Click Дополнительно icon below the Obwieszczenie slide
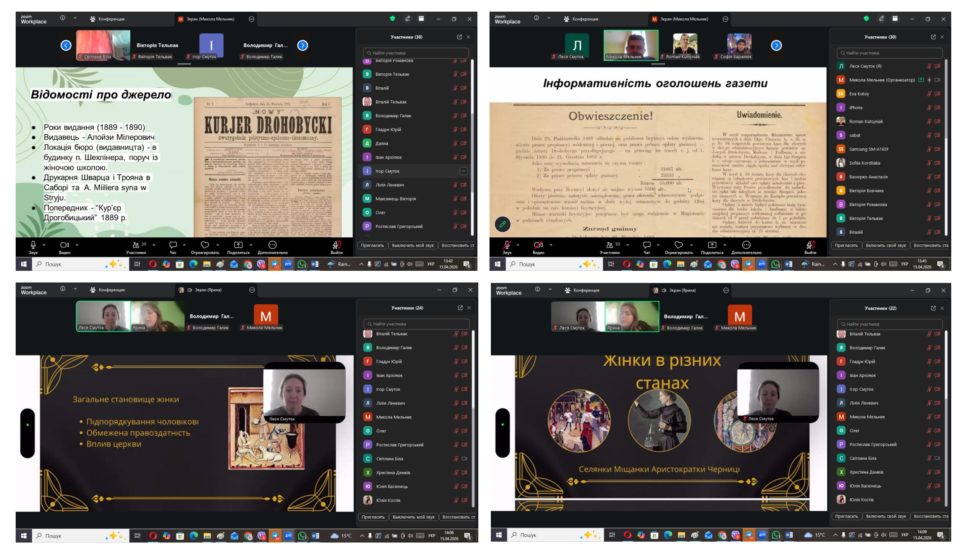Viewport: 966px width, 560px height. [x=746, y=245]
